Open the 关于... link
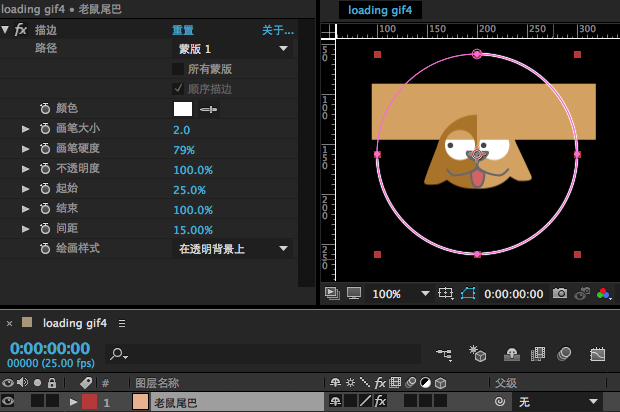 coord(278,30)
